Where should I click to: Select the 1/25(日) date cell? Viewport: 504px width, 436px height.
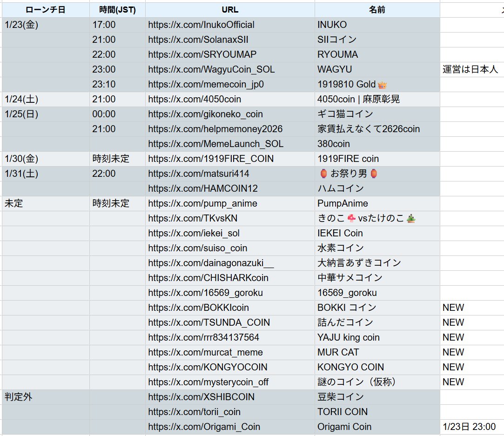(46, 114)
